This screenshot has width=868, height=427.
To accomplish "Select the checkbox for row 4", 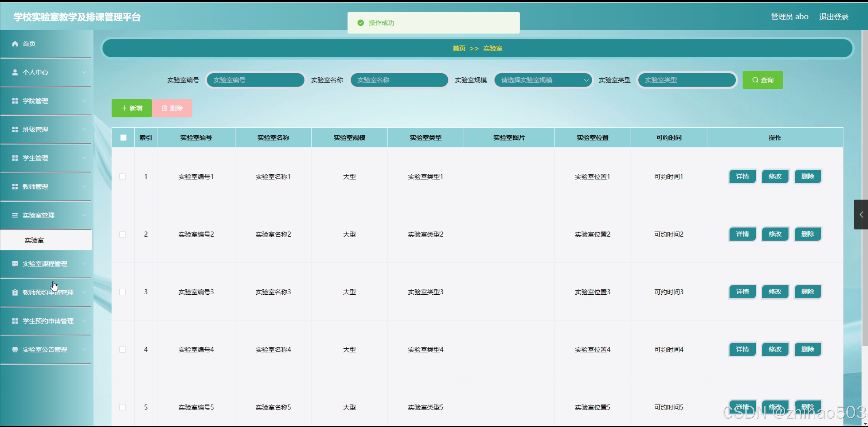I will pos(122,350).
